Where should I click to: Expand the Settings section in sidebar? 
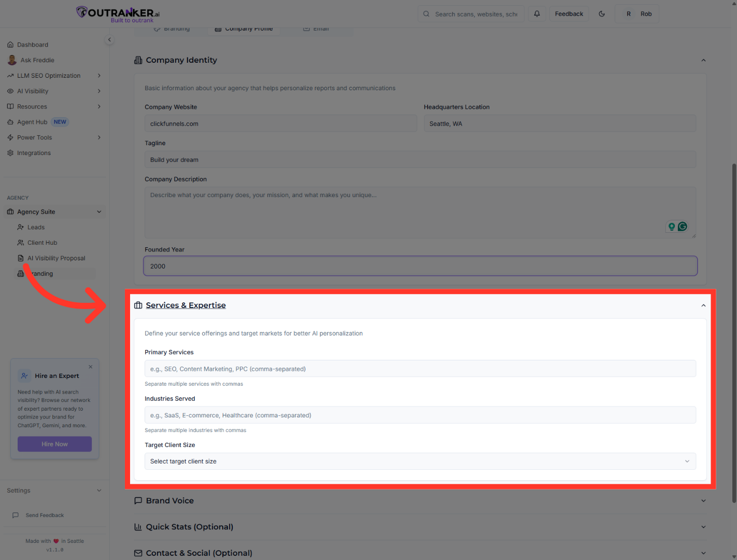[x=55, y=491]
